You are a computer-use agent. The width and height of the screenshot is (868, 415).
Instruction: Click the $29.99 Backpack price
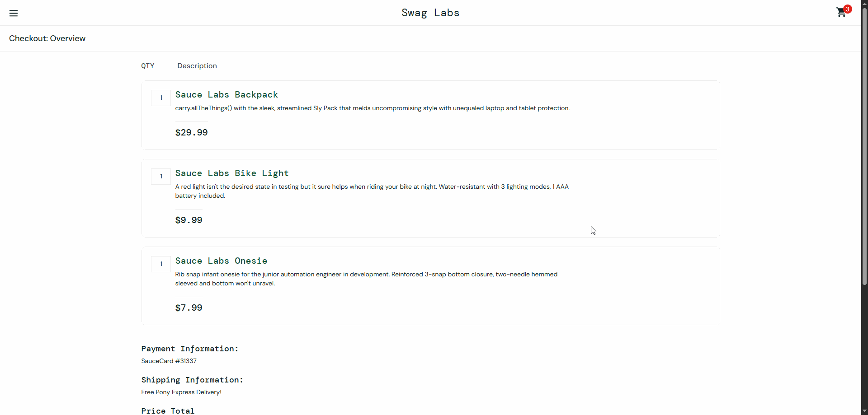coord(192,133)
